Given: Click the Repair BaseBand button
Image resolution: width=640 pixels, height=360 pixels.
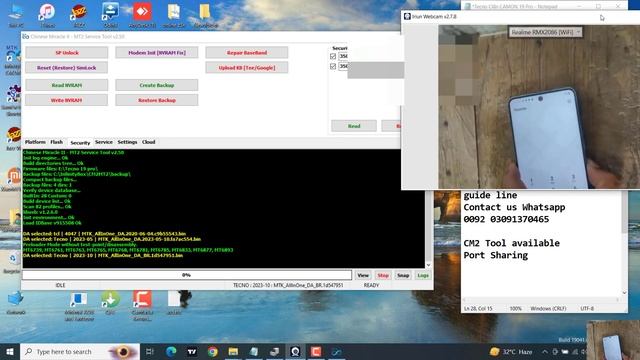Looking at the screenshot, I should [x=247, y=53].
